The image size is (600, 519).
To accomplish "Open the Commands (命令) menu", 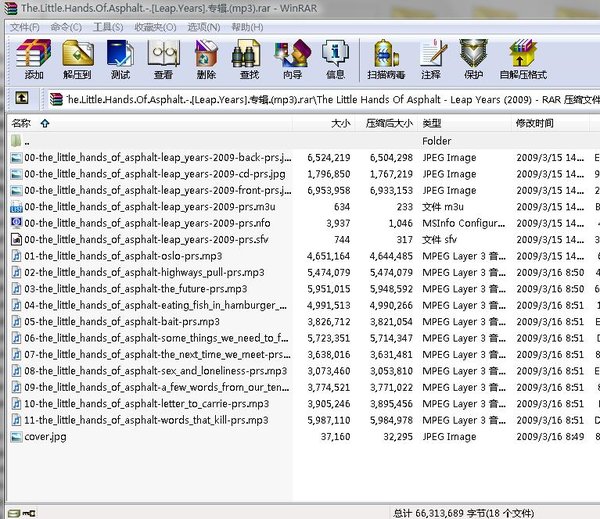I will point(66,27).
